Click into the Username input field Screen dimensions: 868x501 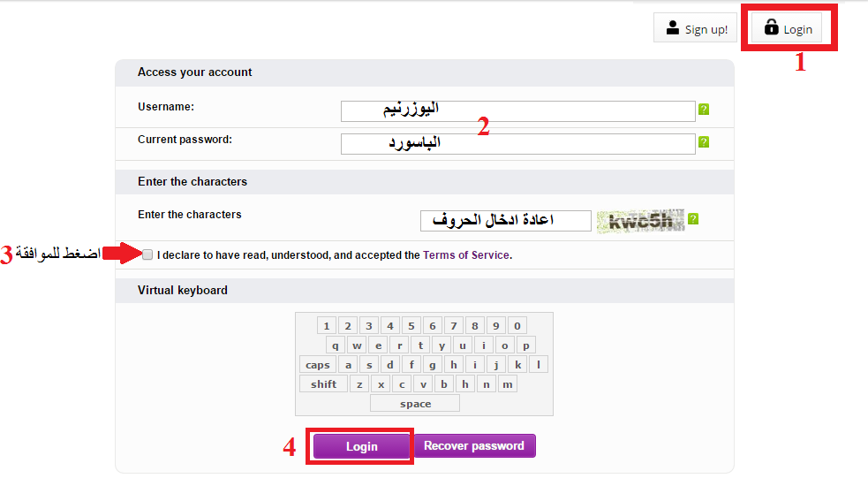click(x=518, y=111)
